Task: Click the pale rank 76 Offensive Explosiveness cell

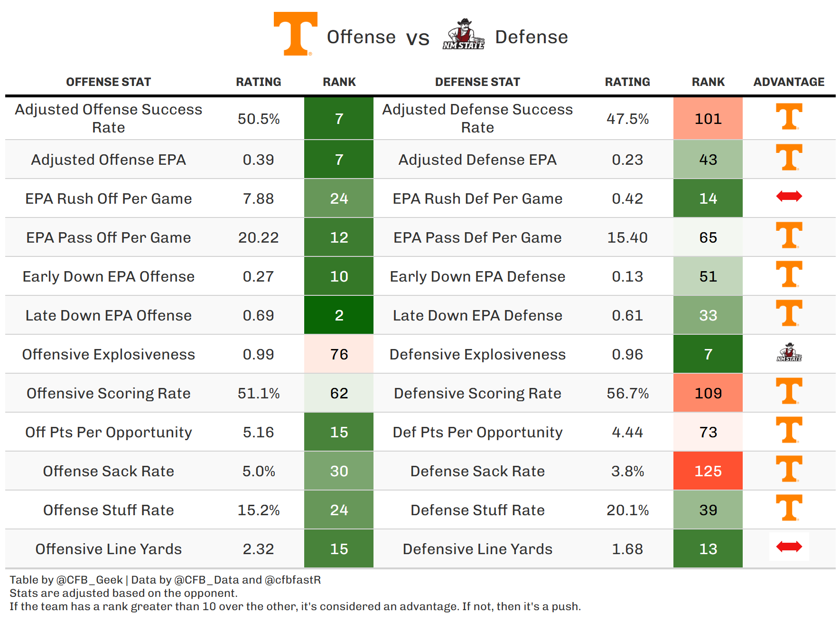Action: click(339, 354)
